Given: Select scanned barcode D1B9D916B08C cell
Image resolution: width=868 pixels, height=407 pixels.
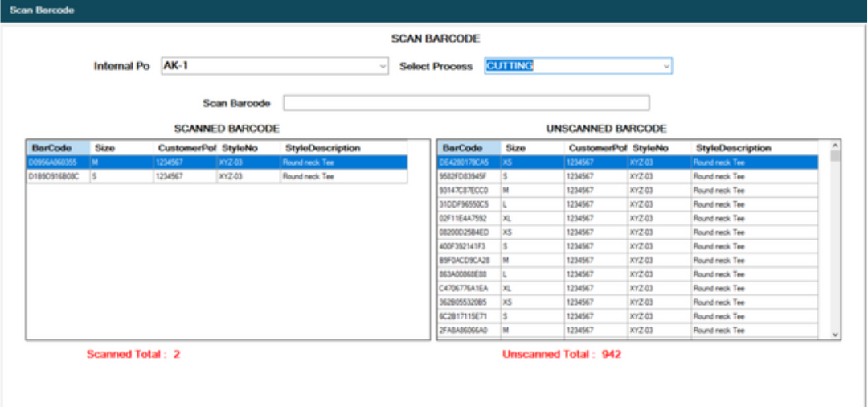Looking at the screenshot, I should pyautogui.click(x=59, y=177).
